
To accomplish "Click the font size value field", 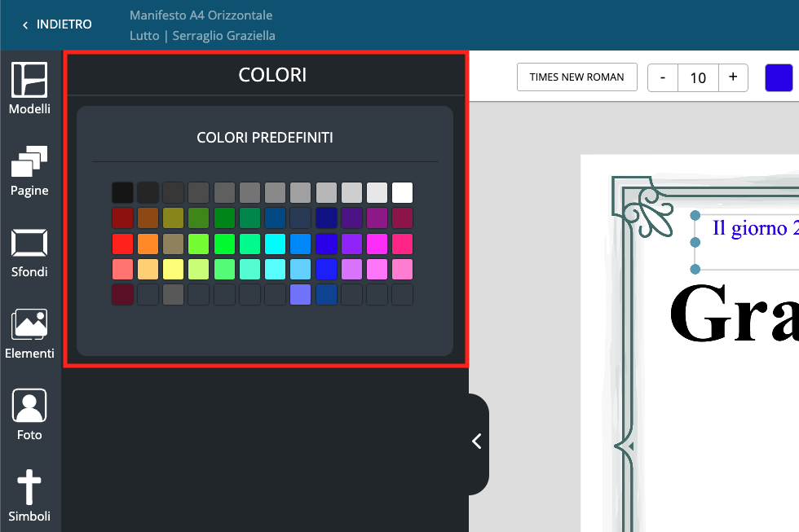I will pos(698,77).
